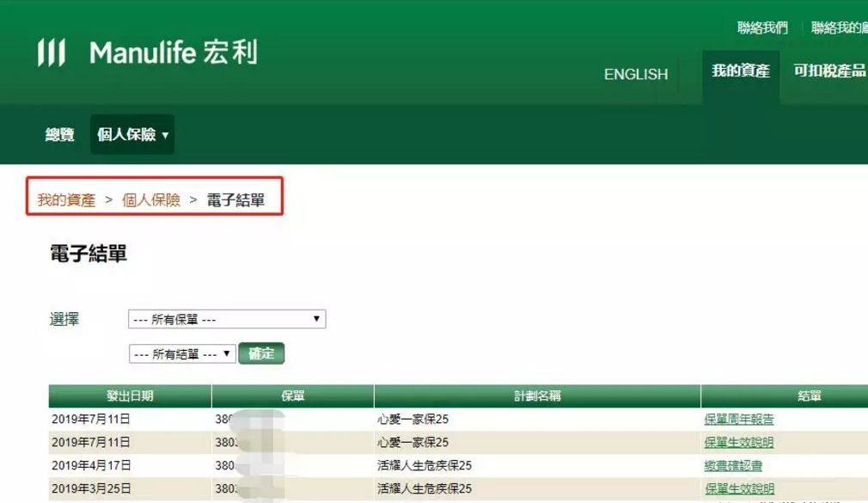
Task: Open the 所有結單 statement dropdown
Action: [182, 353]
